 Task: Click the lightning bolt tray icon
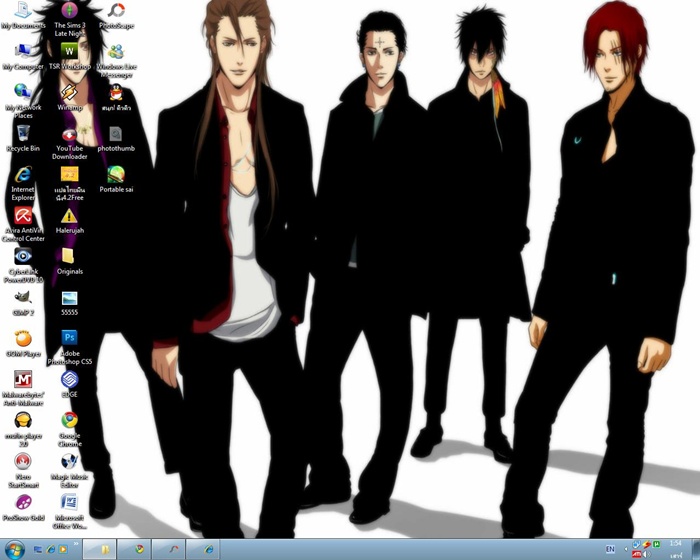pos(646,544)
